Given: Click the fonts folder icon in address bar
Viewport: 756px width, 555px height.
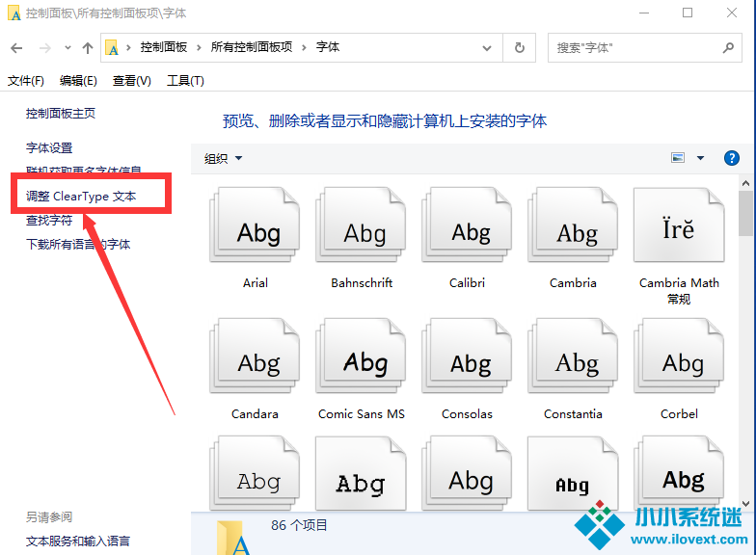Looking at the screenshot, I should pyautogui.click(x=112, y=48).
